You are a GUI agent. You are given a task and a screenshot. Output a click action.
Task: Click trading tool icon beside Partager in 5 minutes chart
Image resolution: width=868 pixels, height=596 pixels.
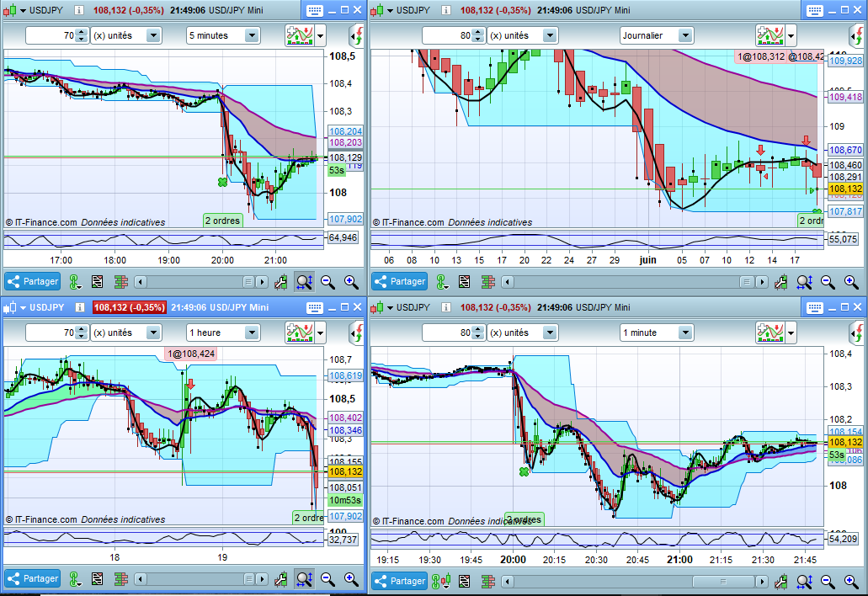click(75, 282)
